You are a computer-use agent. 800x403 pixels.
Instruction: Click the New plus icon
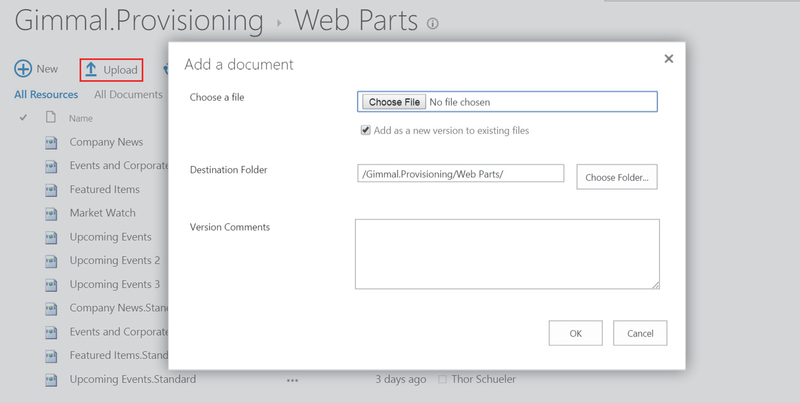click(22, 69)
